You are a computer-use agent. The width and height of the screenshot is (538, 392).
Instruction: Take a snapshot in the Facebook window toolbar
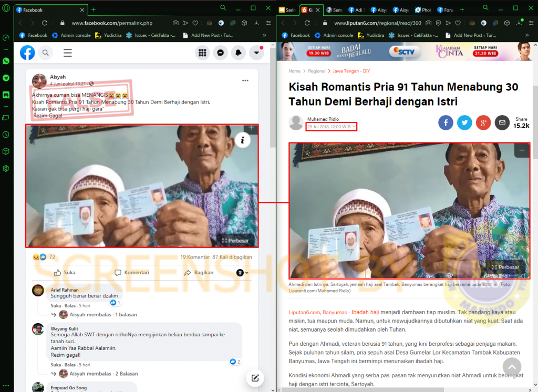pyautogui.click(x=175, y=23)
